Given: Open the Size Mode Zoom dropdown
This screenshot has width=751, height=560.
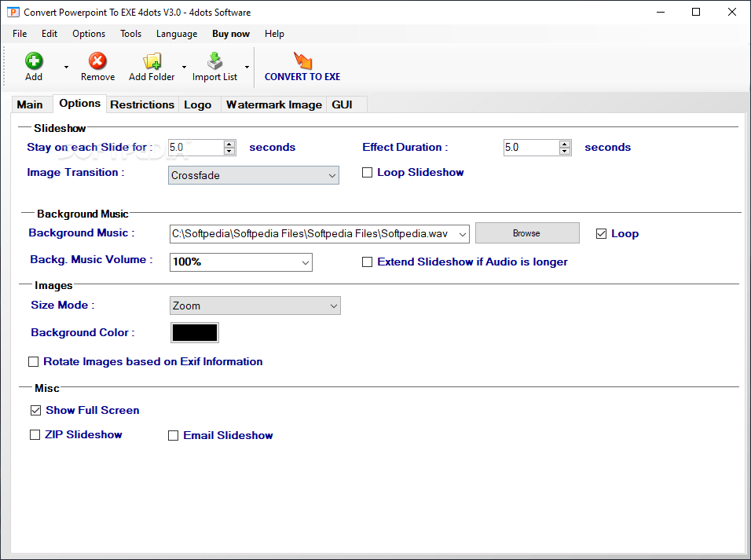Looking at the screenshot, I should click(255, 306).
